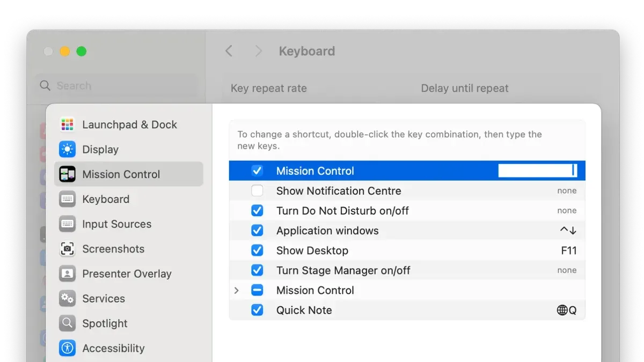The height and width of the screenshot is (362, 644).
Task: Click the F11 shortcut for Show Desktop
Action: pyautogui.click(x=569, y=250)
